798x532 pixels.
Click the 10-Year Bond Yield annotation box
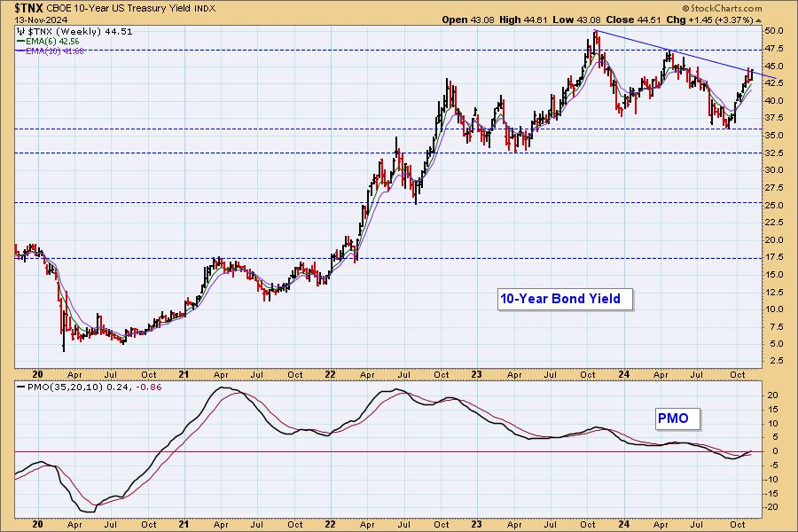565,299
